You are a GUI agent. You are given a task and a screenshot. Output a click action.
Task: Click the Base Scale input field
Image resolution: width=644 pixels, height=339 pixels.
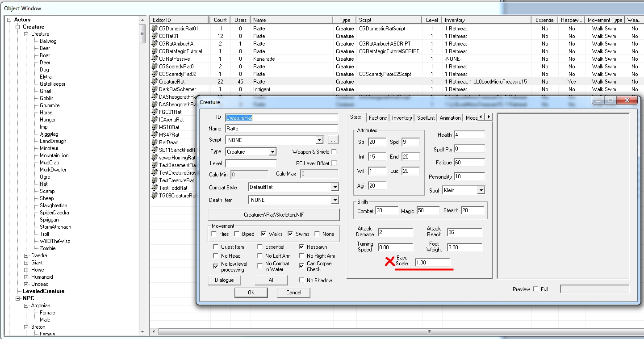(432, 263)
